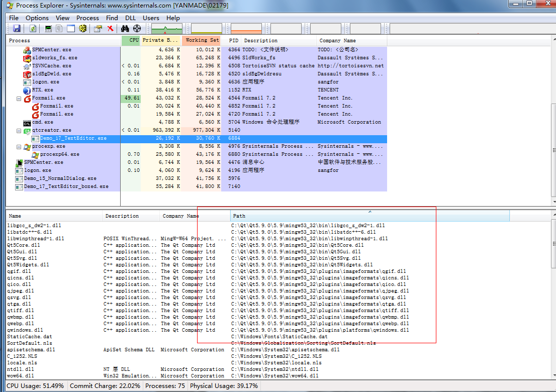
Task: Select the cmd.exe process icon
Action: coord(27,123)
